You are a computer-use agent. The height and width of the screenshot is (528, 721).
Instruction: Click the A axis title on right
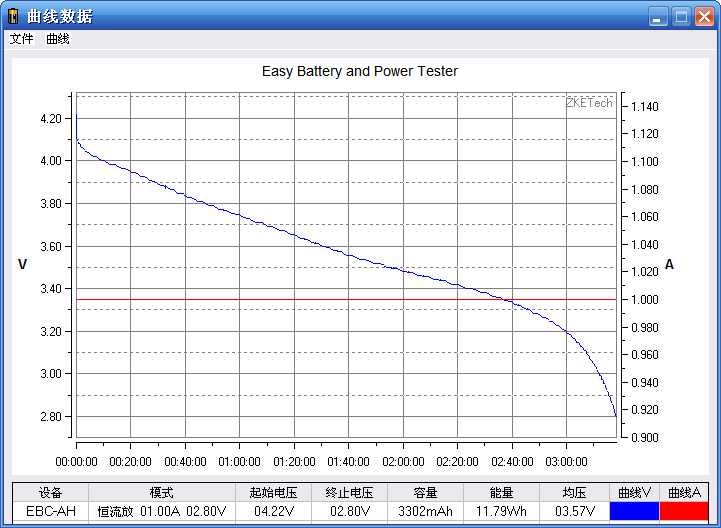point(669,264)
